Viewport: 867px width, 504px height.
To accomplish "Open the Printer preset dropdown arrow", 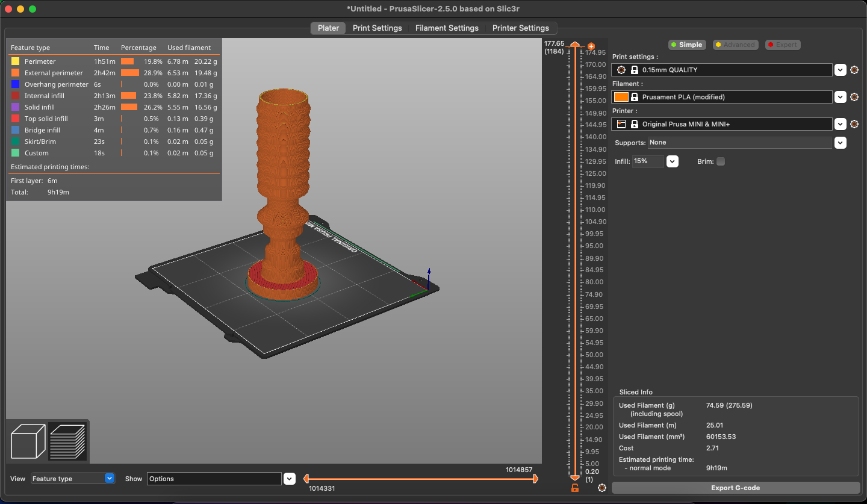I will [841, 124].
